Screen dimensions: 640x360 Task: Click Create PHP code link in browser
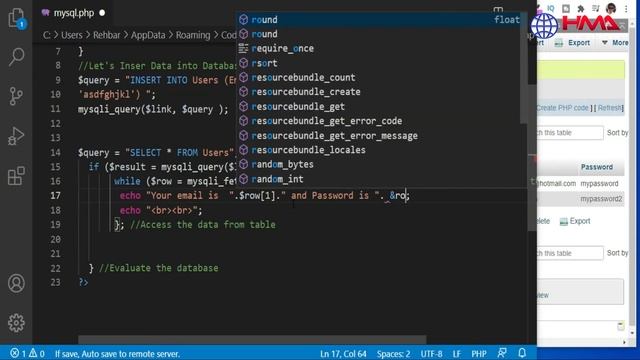tap(562, 108)
